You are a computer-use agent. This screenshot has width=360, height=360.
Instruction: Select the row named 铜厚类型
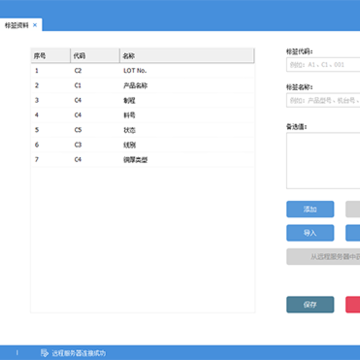pos(143,160)
